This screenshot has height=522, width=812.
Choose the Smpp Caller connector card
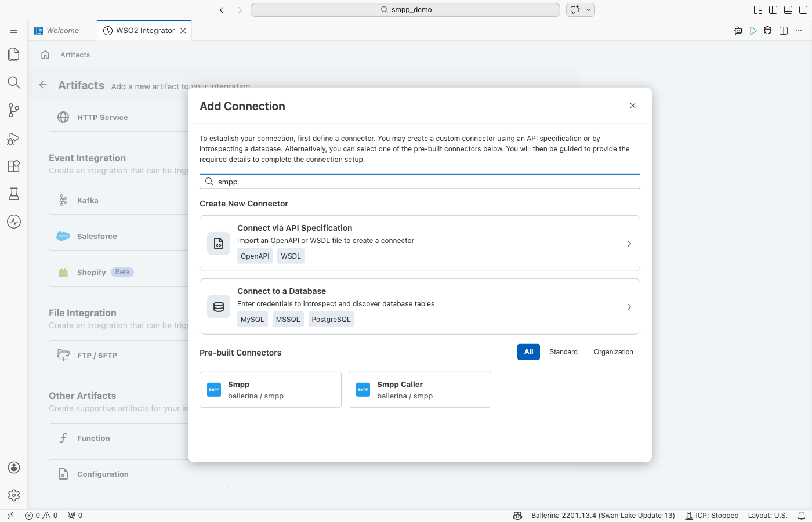click(x=420, y=390)
